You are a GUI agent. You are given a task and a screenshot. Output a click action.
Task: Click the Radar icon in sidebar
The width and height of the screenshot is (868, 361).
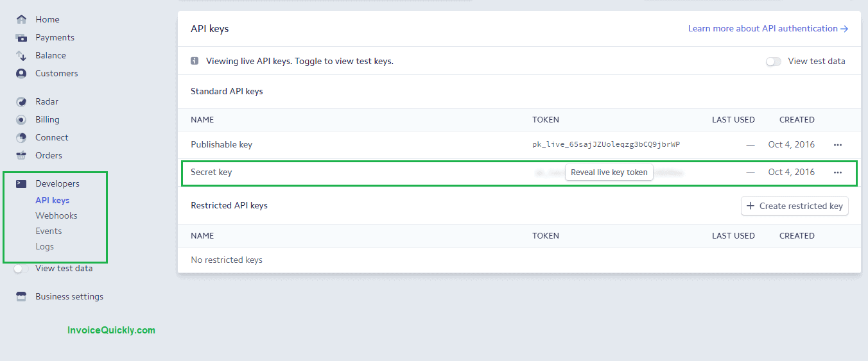[21, 101]
